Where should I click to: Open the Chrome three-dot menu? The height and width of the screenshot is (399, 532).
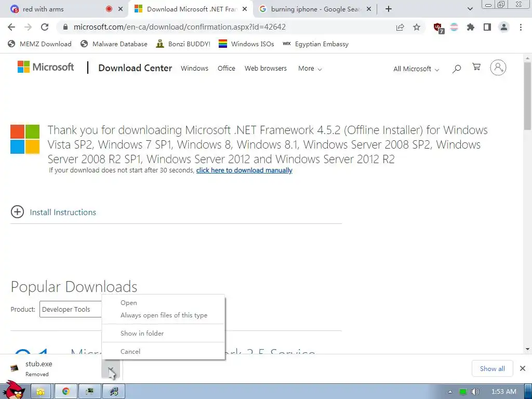(x=521, y=27)
